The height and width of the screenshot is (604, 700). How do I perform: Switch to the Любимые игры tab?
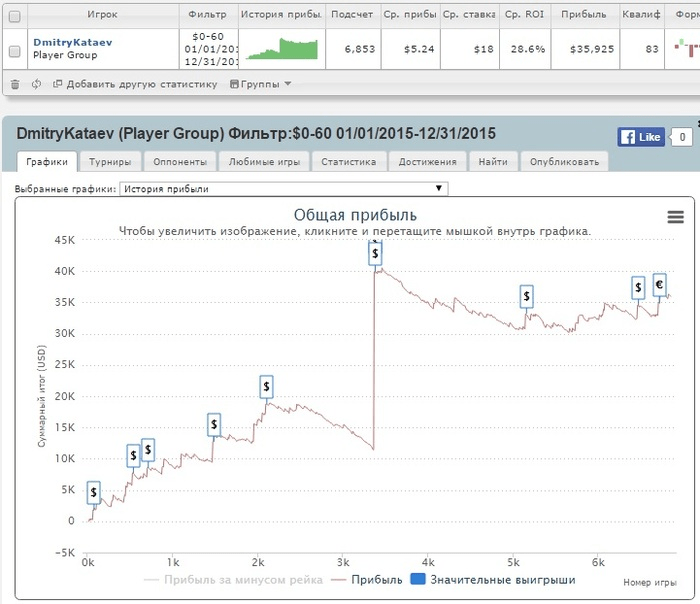(x=264, y=162)
